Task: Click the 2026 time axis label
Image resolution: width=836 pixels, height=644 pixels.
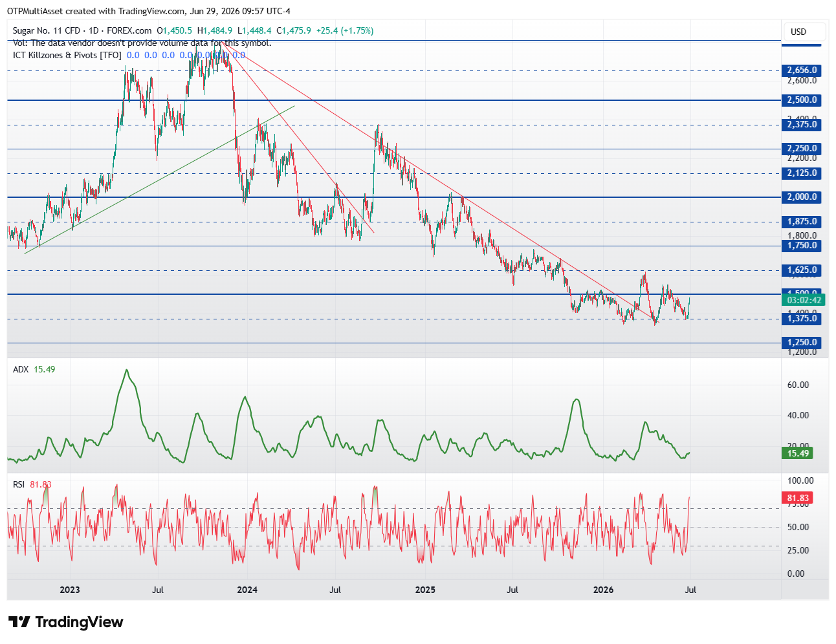Action: point(603,590)
